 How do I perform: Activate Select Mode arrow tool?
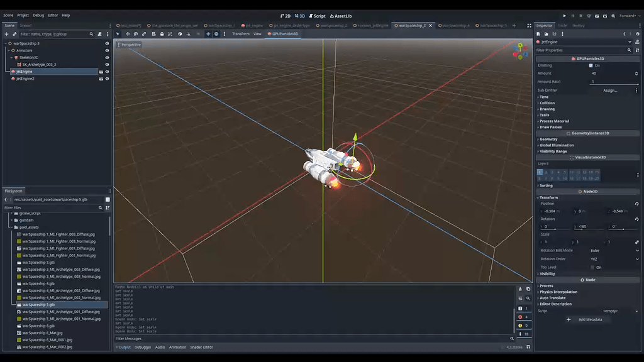[x=118, y=34]
